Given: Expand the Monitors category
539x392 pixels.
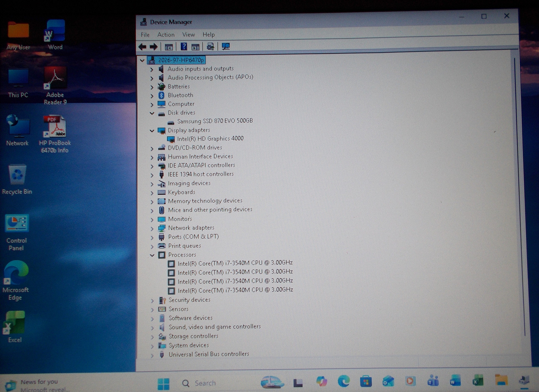Looking at the screenshot, I should [152, 220].
